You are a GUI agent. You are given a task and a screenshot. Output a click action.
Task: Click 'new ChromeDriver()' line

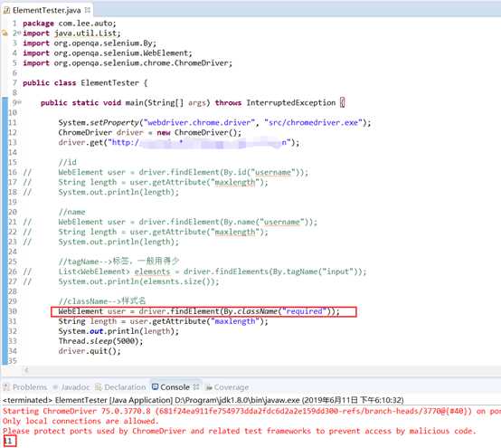149,132
